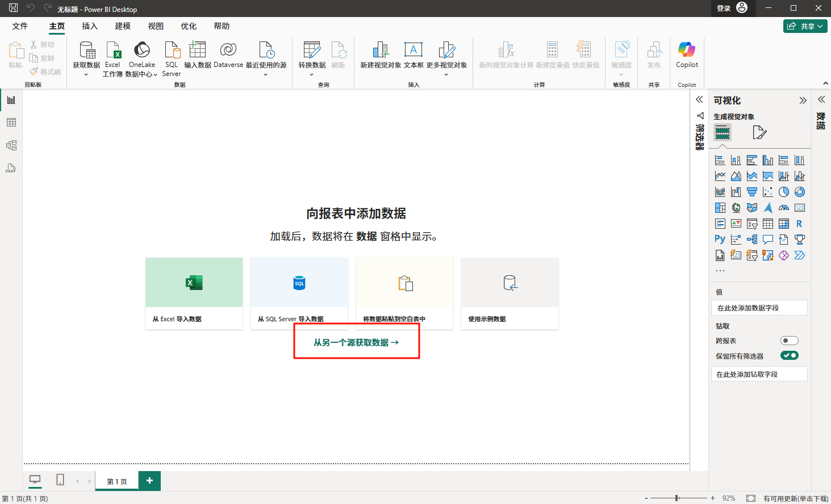This screenshot has height=504, width=831.
Task: Select the R script visual icon
Action: [799, 224]
